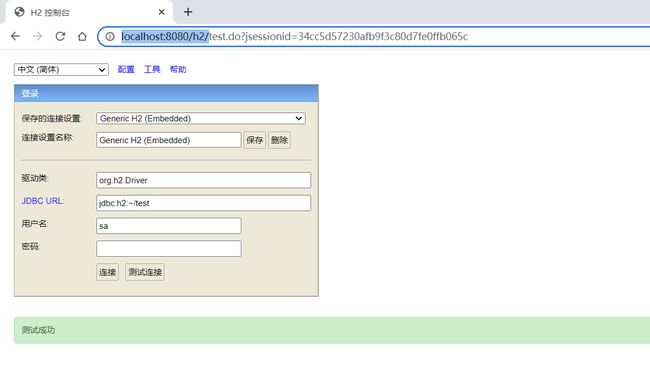Expand the saved settings Generic H2 dropdown
650x367 pixels.
[201, 118]
